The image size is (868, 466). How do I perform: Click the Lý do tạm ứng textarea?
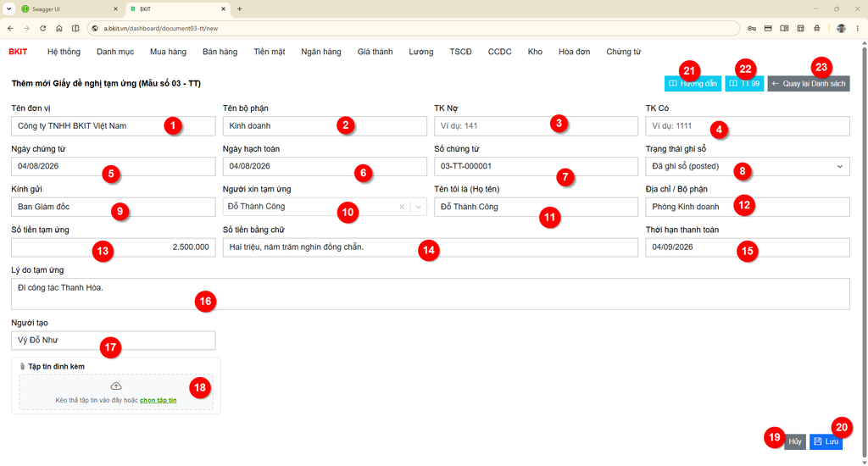430,294
